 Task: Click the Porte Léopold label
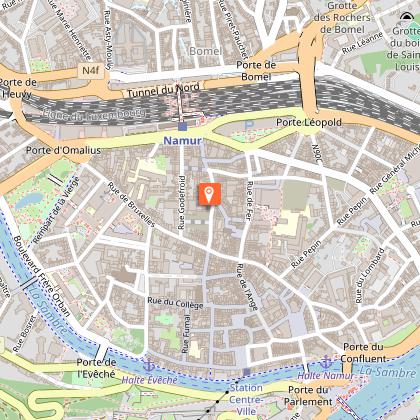point(309,122)
